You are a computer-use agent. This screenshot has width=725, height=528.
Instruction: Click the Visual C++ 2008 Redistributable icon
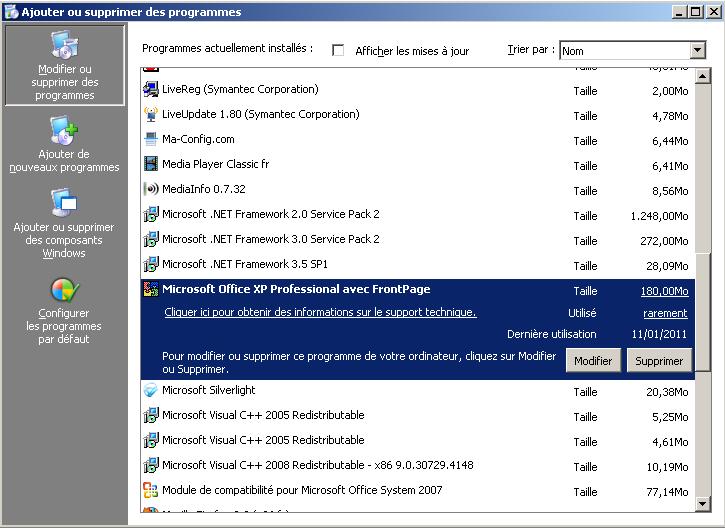[151, 465]
